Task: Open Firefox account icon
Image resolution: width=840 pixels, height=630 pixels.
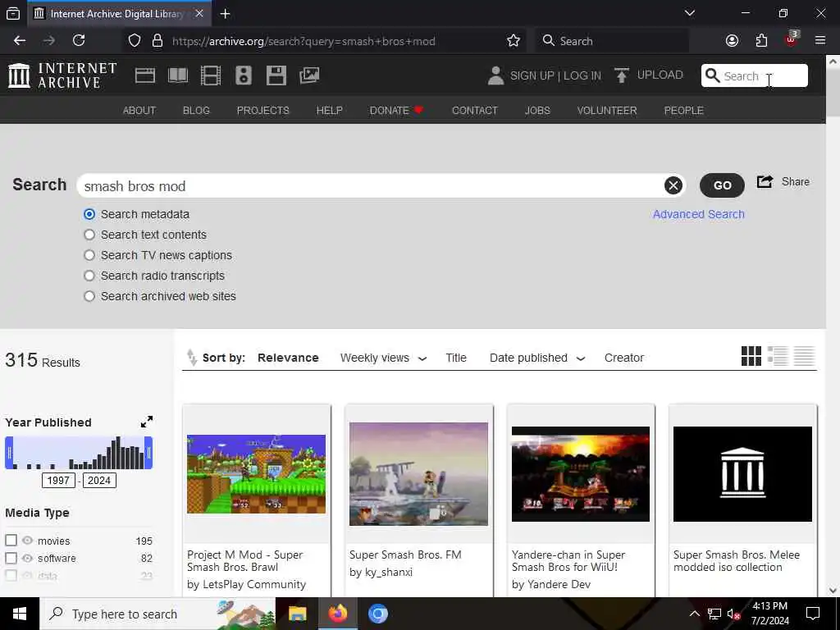Action: [732, 41]
